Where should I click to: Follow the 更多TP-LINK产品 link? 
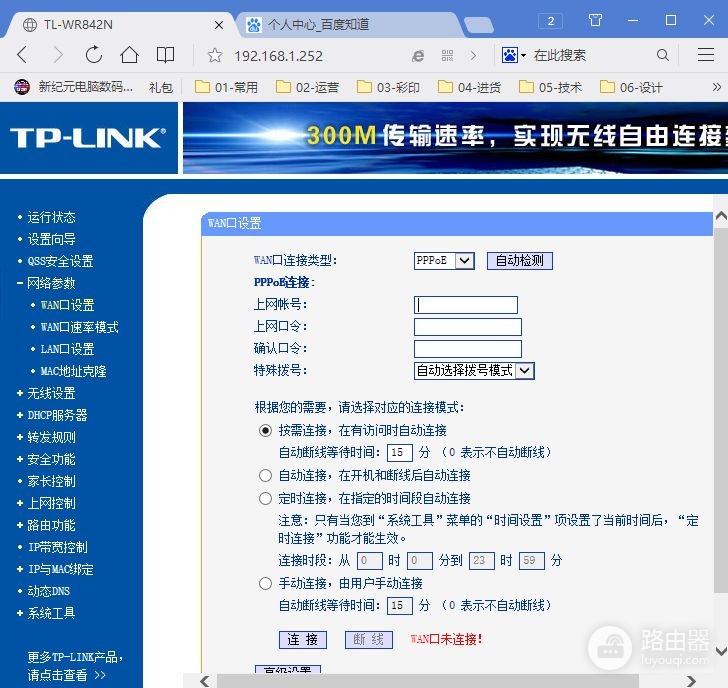pyautogui.click(x=75, y=666)
